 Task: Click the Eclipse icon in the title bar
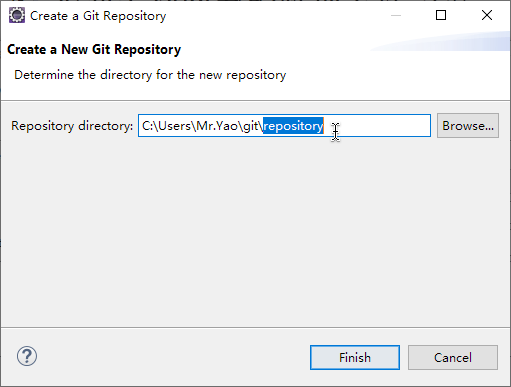tap(17, 15)
